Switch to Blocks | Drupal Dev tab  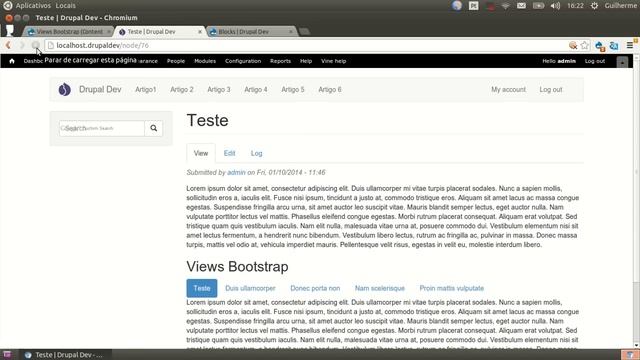coord(251,31)
